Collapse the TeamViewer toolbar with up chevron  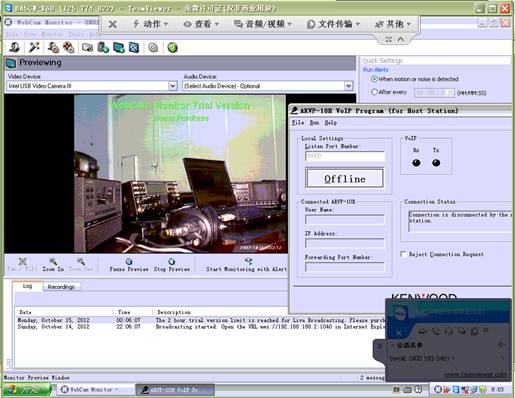(401, 39)
